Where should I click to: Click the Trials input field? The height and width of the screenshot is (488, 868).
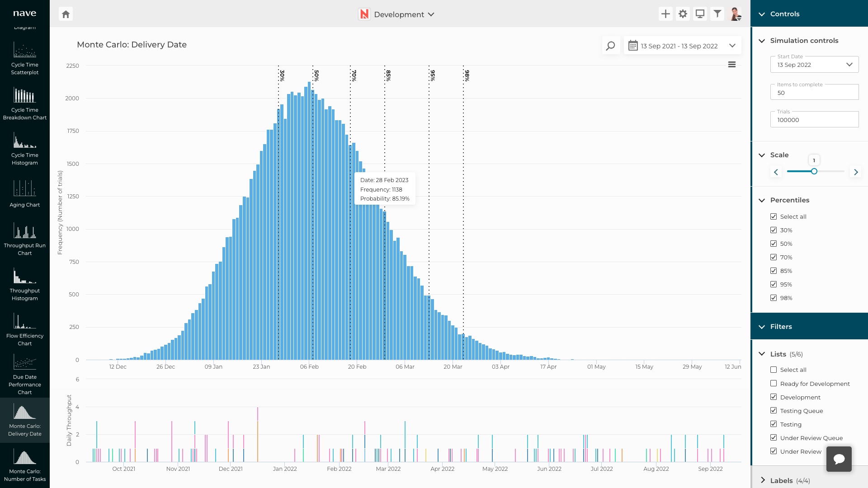[814, 119]
